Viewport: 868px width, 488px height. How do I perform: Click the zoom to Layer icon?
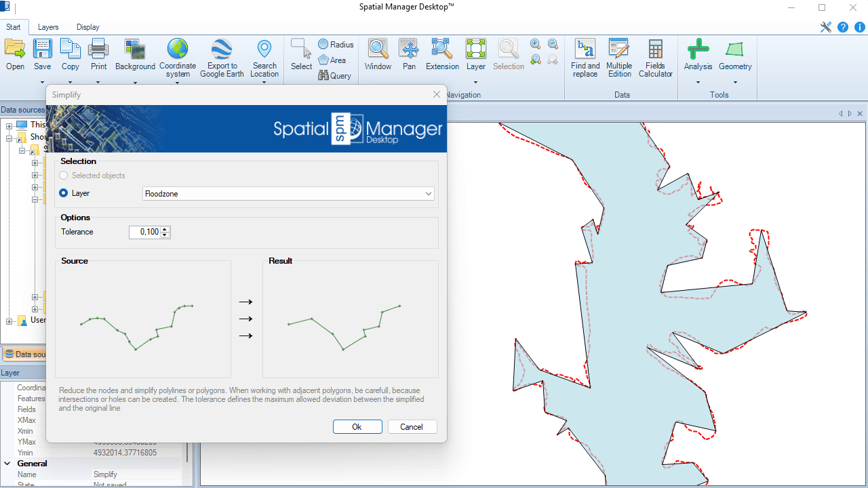click(x=476, y=49)
